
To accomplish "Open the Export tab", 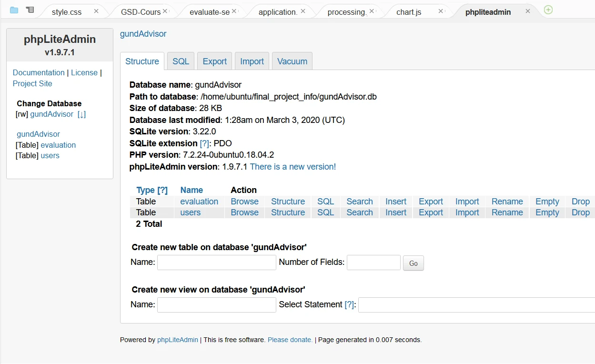I will coord(215,61).
